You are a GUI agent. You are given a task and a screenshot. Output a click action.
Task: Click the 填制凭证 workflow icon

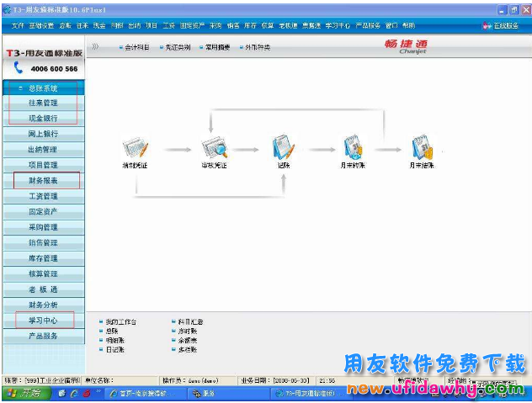[x=135, y=149]
